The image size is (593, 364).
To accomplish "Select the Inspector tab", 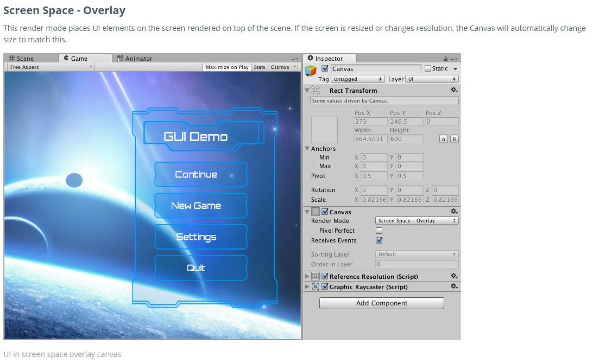I will (x=330, y=58).
